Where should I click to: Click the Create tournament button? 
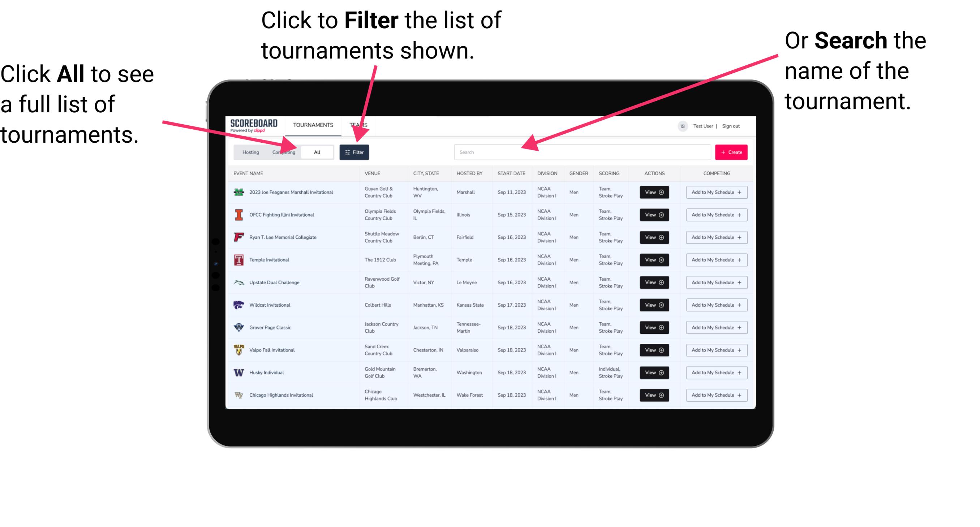pos(731,151)
